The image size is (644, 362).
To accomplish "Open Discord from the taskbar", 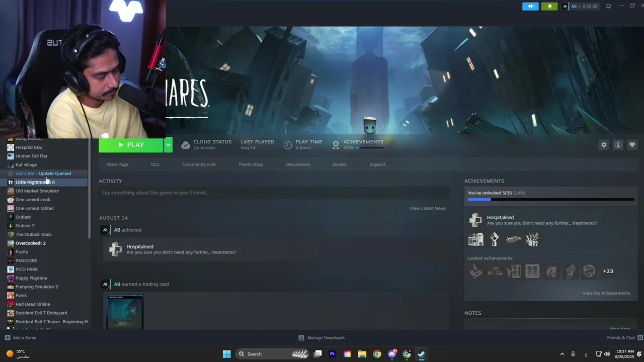I will [x=392, y=354].
